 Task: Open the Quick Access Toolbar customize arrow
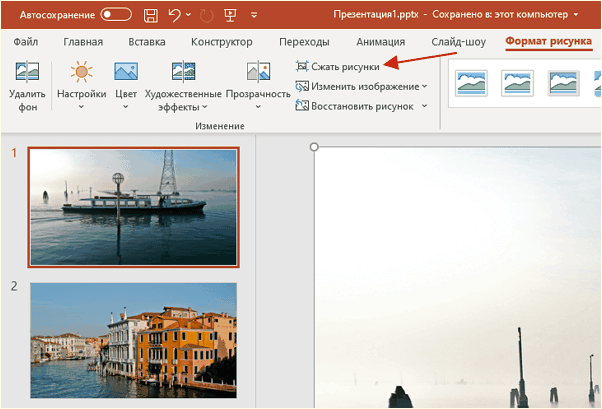coord(254,15)
